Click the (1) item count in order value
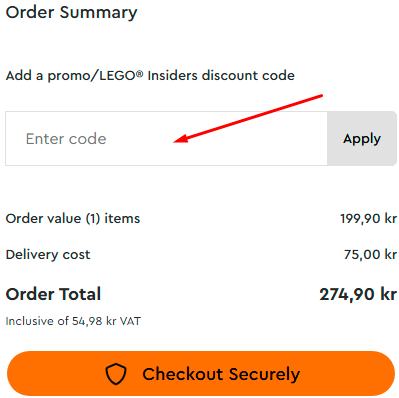The image size is (399, 398). click(x=93, y=219)
